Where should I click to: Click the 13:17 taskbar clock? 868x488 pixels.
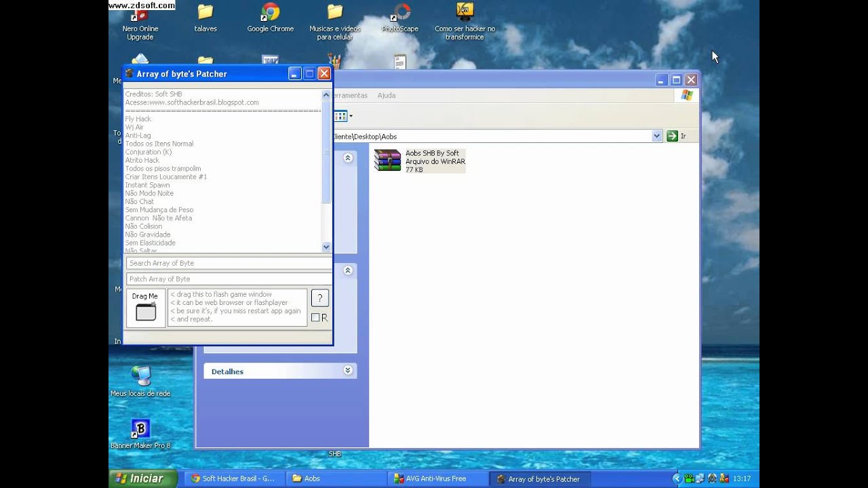click(x=742, y=479)
